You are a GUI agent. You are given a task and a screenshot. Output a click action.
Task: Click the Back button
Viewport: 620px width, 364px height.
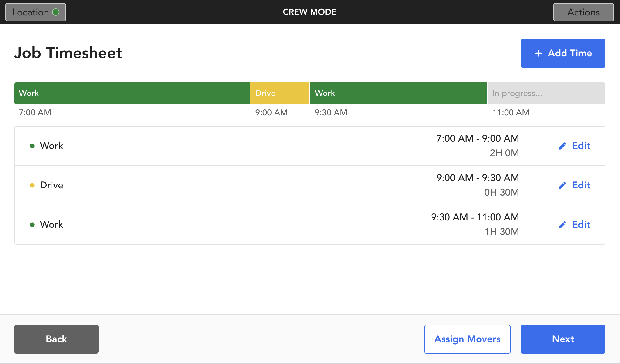(x=56, y=339)
